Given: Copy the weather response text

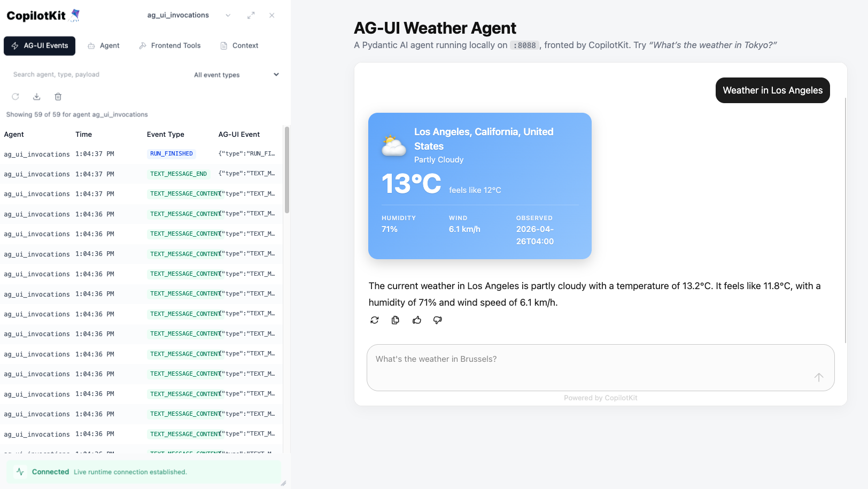Looking at the screenshot, I should click(396, 320).
